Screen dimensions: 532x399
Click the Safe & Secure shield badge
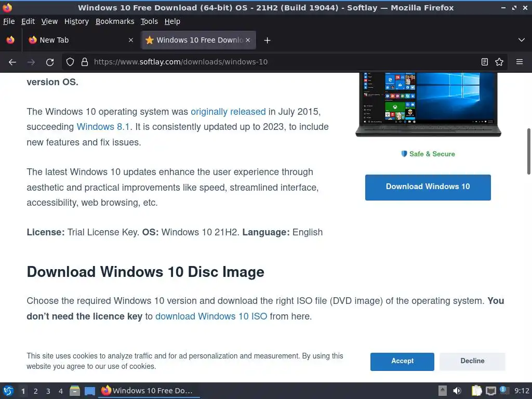point(428,154)
